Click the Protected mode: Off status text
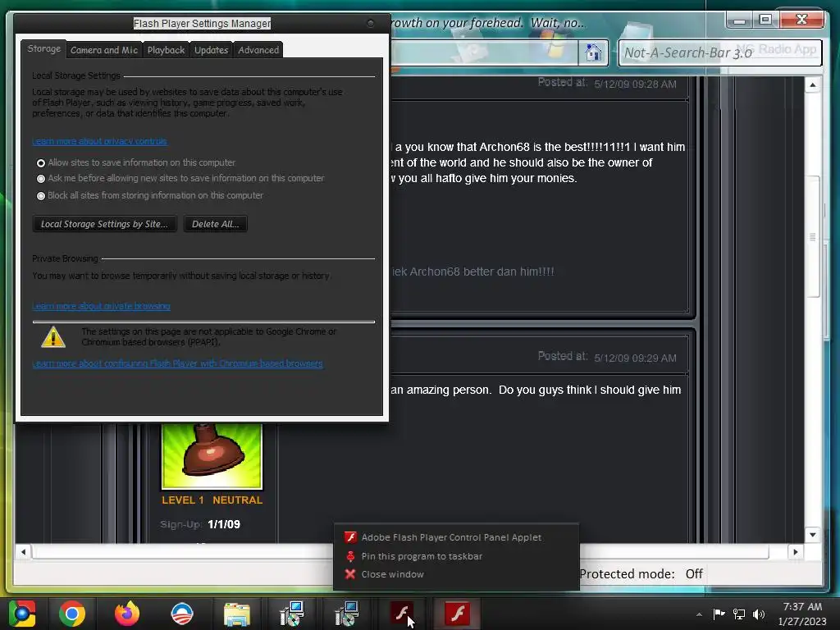The width and height of the screenshot is (840, 630). [641, 573]
